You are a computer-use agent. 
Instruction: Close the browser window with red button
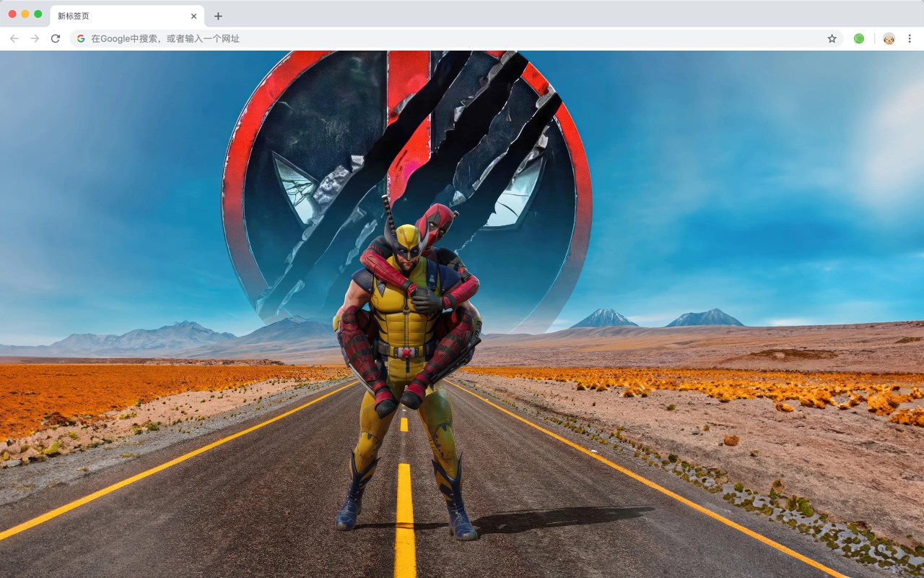click(x=12, y=14)
